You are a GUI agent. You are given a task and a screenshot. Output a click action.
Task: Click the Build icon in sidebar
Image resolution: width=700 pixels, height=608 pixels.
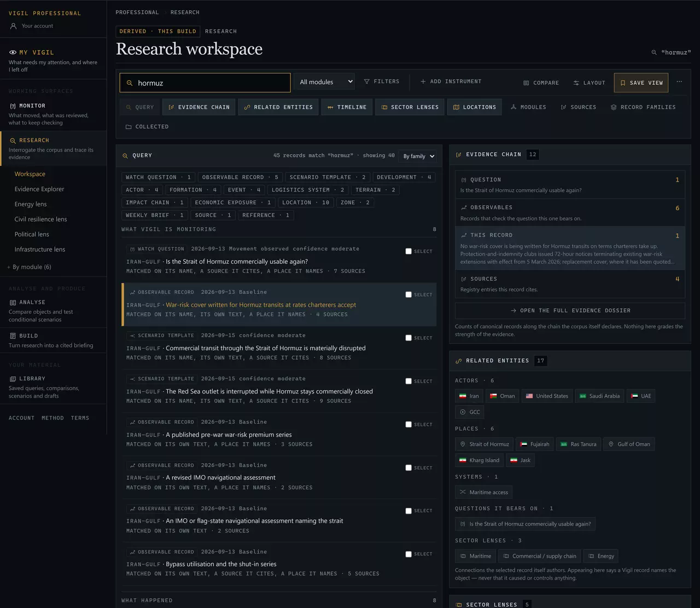pyautogui.click(x=13, y=335)
